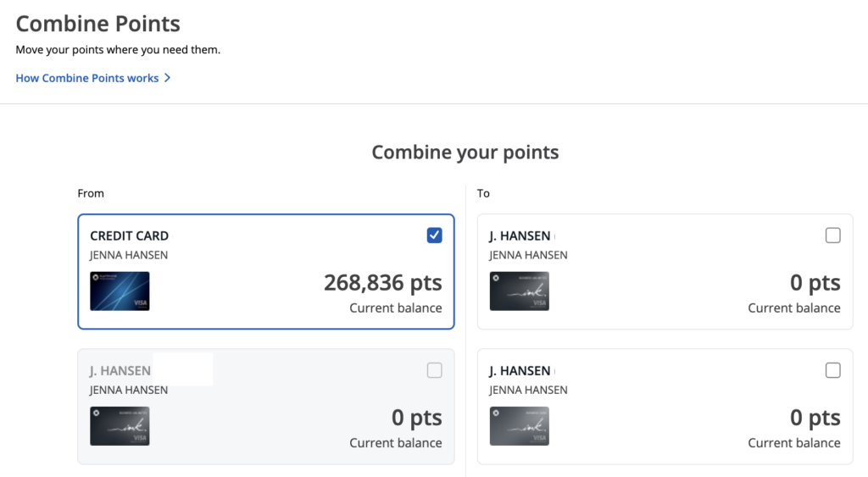This screenshot has height=477, width=868.
Task: Click the 0 pts balance in the first To card
Action: 815,283
